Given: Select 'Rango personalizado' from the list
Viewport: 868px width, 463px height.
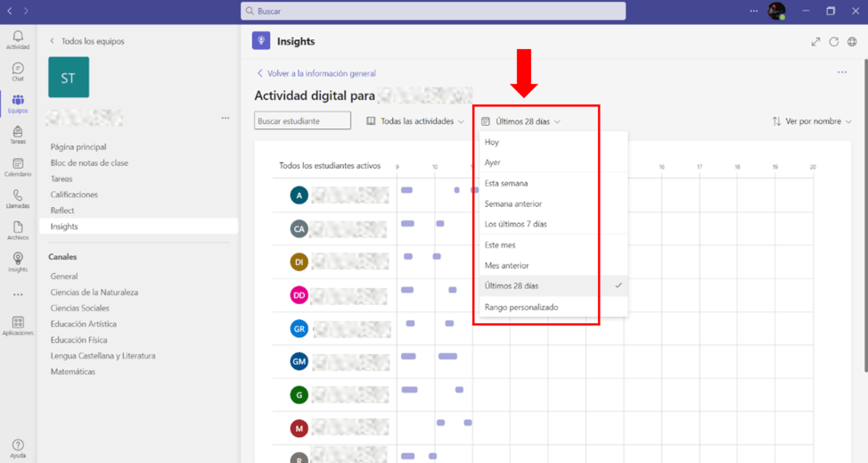Looking at the screenshot, I should (521, 308).
